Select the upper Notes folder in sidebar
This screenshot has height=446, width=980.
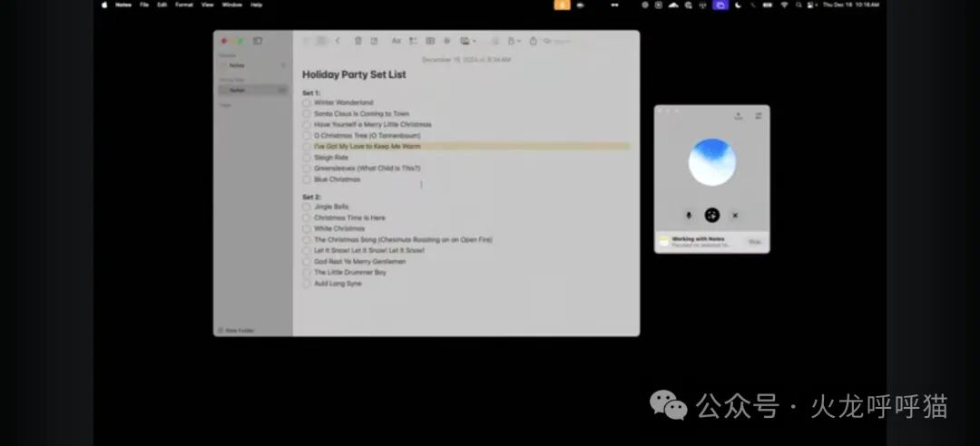pos(252,65)
